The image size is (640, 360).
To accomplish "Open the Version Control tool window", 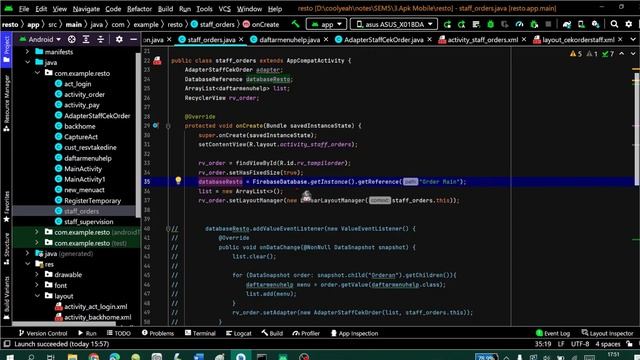I will click(x=43, y=333).
